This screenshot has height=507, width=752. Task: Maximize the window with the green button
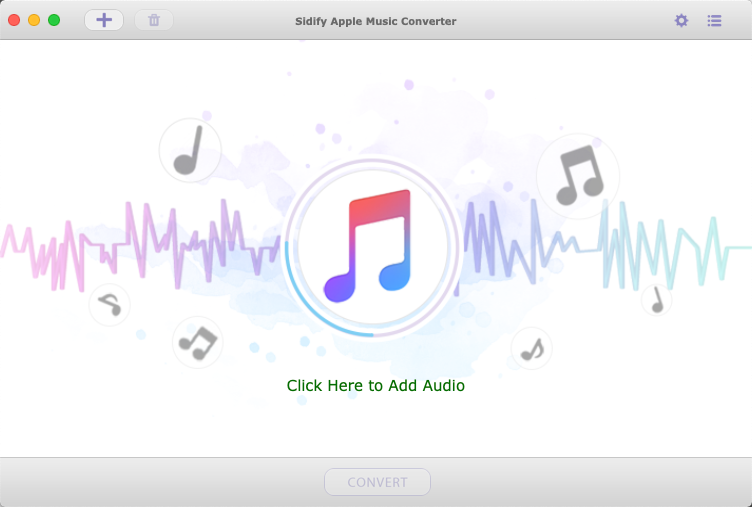point(54,20)
